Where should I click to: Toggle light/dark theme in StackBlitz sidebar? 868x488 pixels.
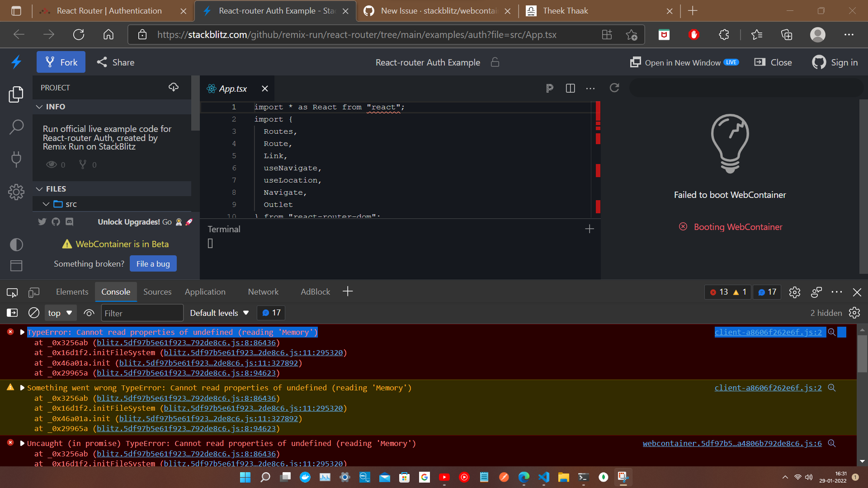coord(16,244)
